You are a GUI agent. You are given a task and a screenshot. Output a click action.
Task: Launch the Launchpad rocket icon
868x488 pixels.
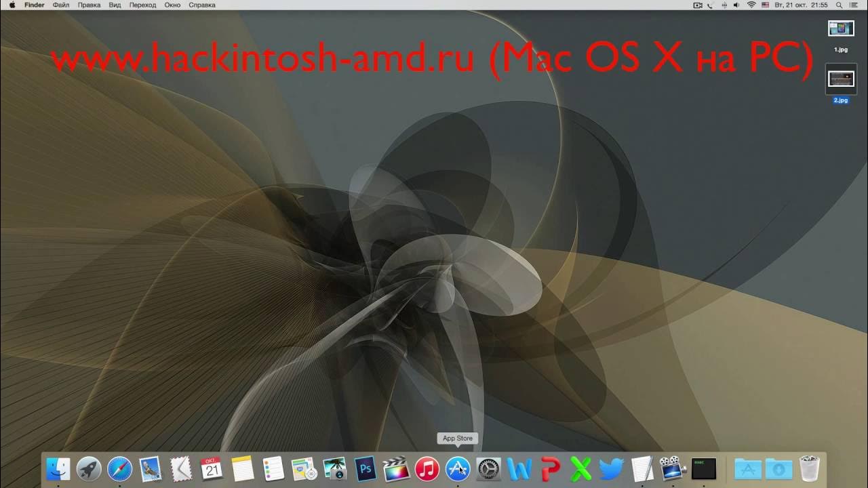pyautogui.click(x=89, y=468)
